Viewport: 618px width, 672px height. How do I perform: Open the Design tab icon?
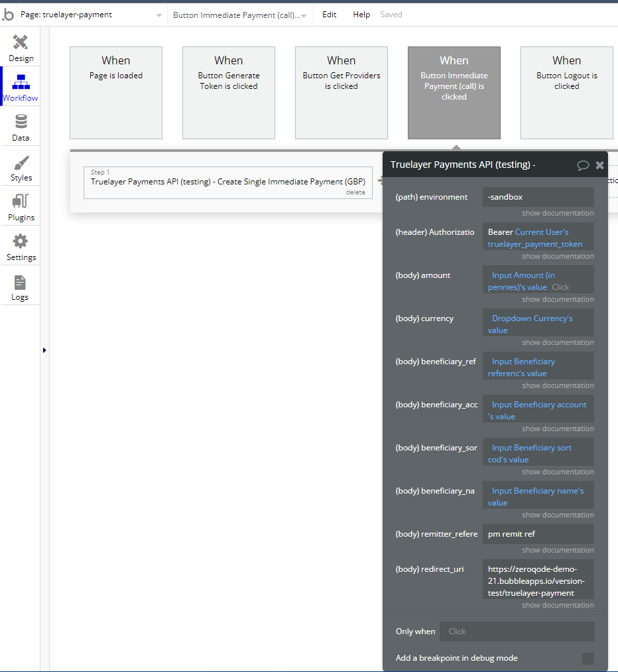pos(21,42)
